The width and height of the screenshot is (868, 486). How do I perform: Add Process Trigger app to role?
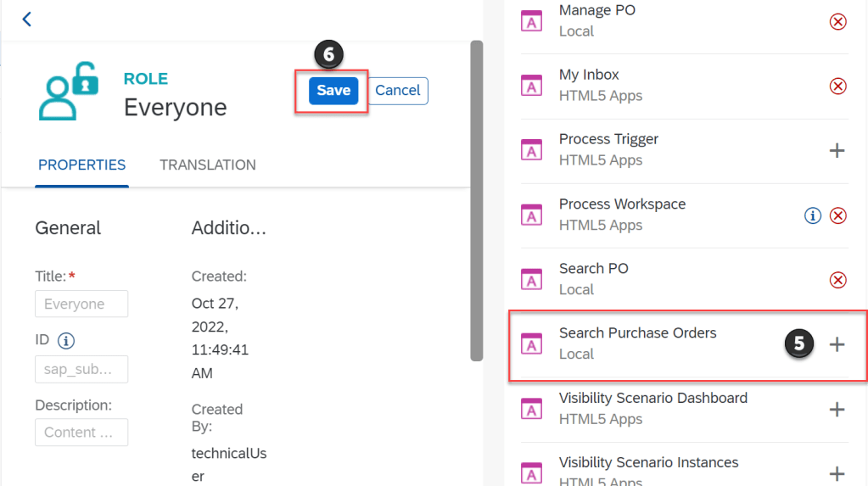(x=837, y=150)
